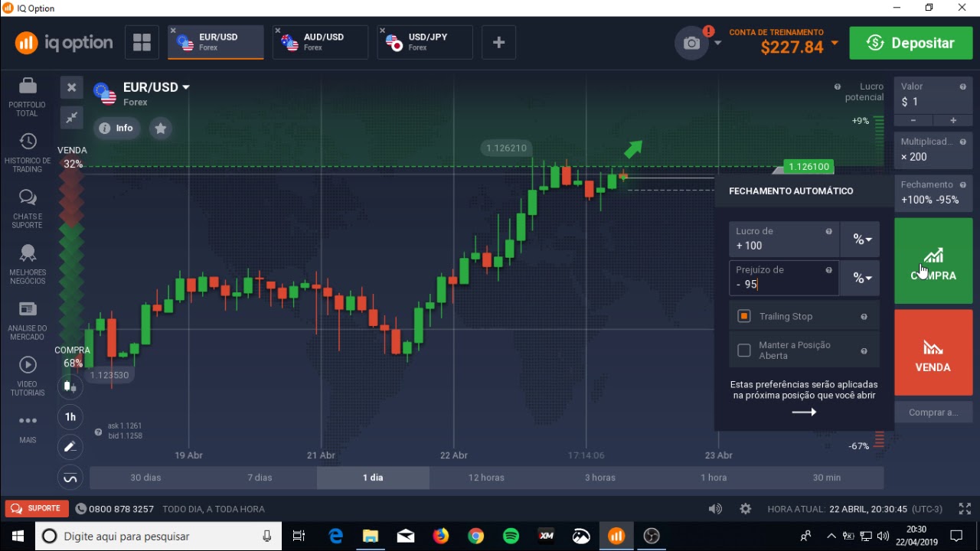Open Google Chrome from taskbar

[x=475, y=536]
